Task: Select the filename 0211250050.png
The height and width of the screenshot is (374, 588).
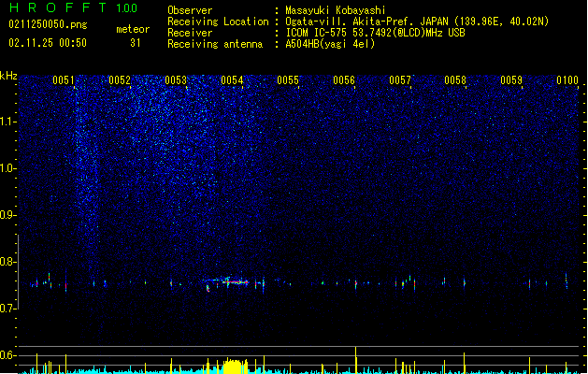Action: pos(48,24)
